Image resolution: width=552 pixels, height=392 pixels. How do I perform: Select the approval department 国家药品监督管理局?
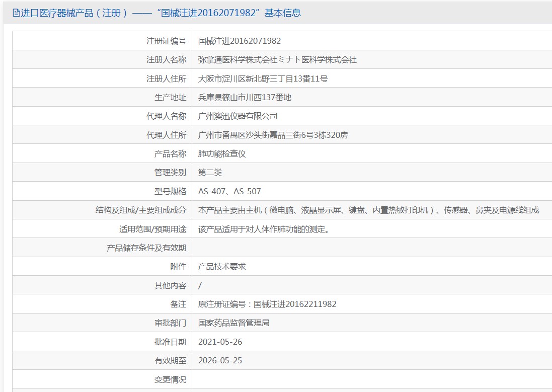(234, 323)
